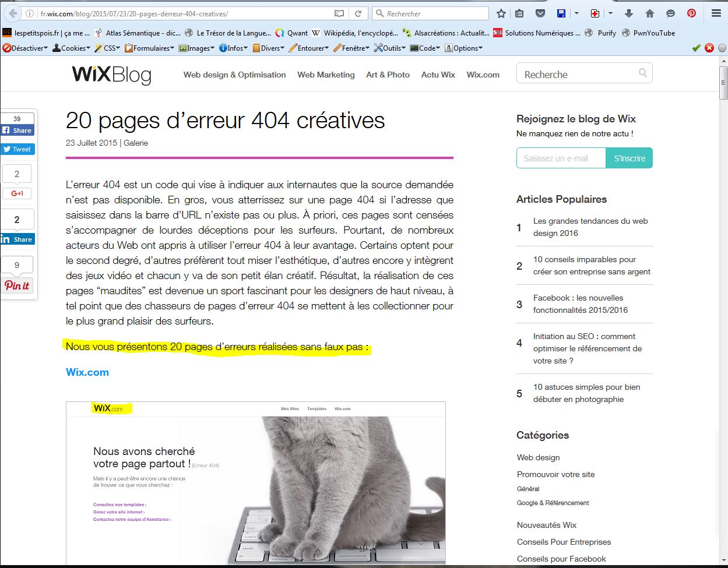Toggle reader view in the address bar

click(x=339, y=13)
